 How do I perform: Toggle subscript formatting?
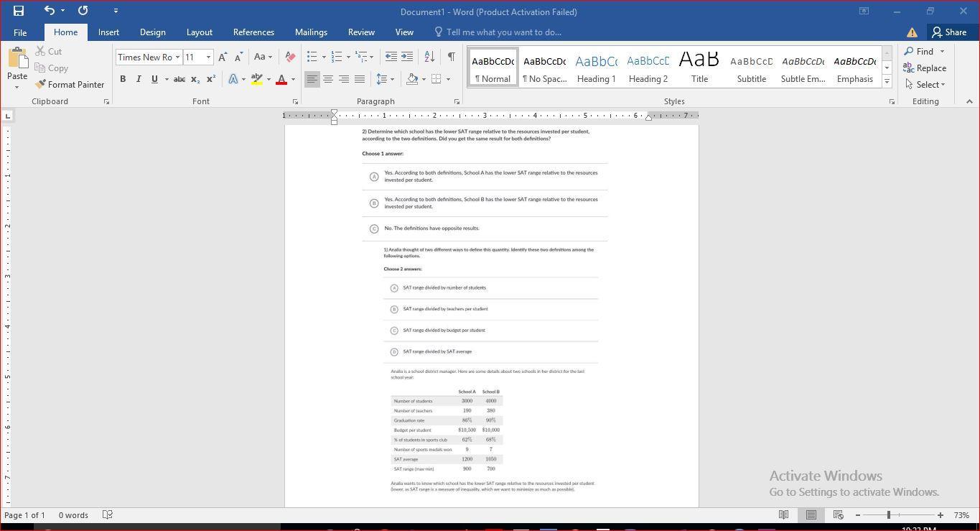(x=195, y=79)
